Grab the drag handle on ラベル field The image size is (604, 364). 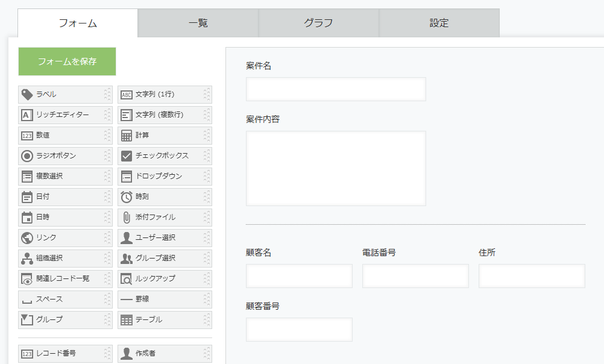point(107,95)
